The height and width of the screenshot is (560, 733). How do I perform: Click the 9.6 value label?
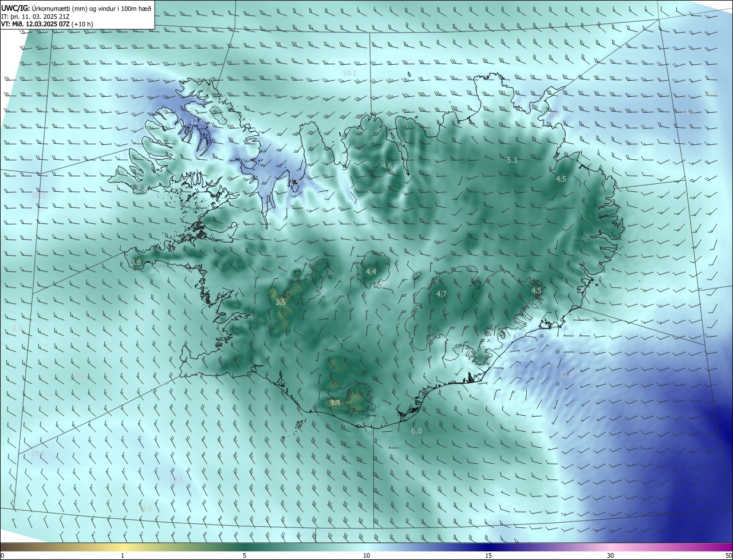coord(17,329)
